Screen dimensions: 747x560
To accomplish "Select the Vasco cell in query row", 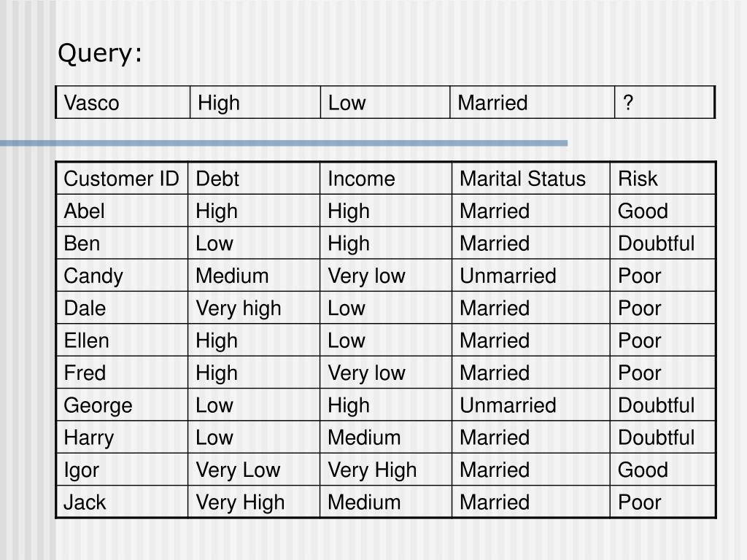I will [123, 102].
